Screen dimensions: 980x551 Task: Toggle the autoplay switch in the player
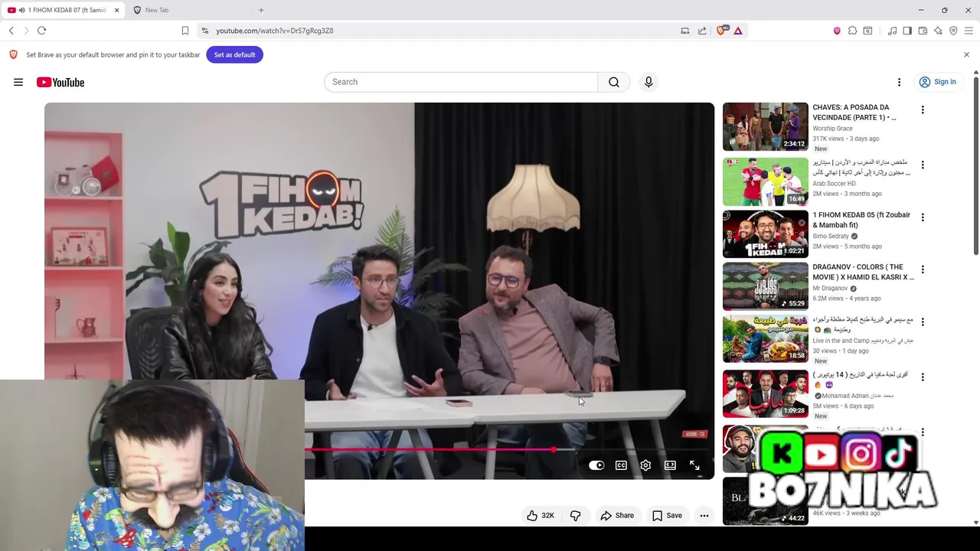596,465
